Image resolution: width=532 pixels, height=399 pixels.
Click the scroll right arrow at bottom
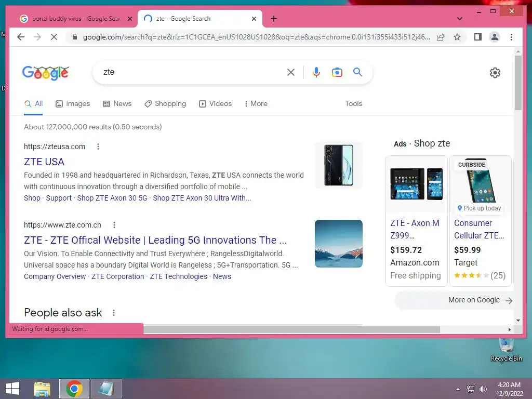pos(509,329)
